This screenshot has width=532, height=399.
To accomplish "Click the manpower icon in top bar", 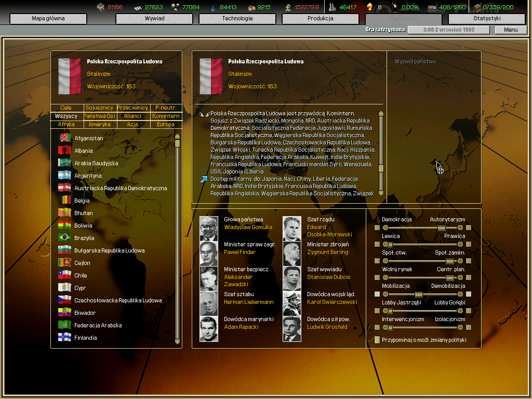I will click(332, 7).
